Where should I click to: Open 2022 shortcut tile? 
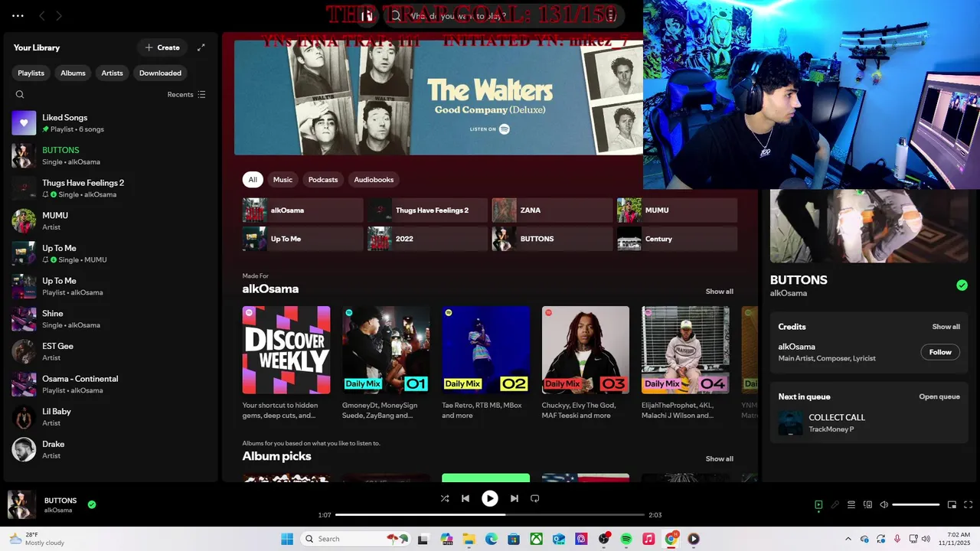[427, 239]
